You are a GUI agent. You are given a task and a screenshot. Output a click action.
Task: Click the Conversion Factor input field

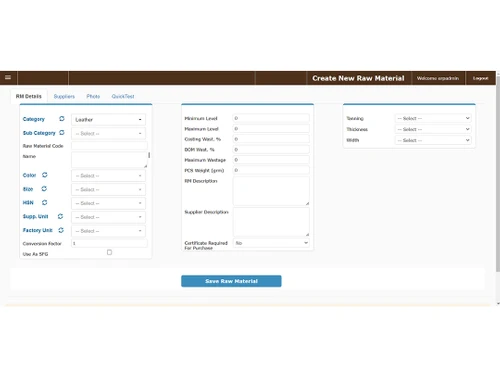(x=109, y=243)
